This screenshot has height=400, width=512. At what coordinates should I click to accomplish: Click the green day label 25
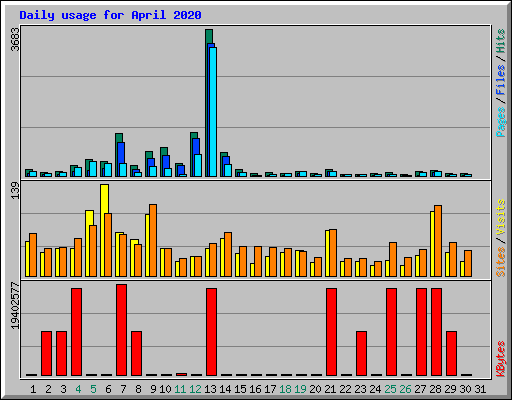tap(390, 389)
